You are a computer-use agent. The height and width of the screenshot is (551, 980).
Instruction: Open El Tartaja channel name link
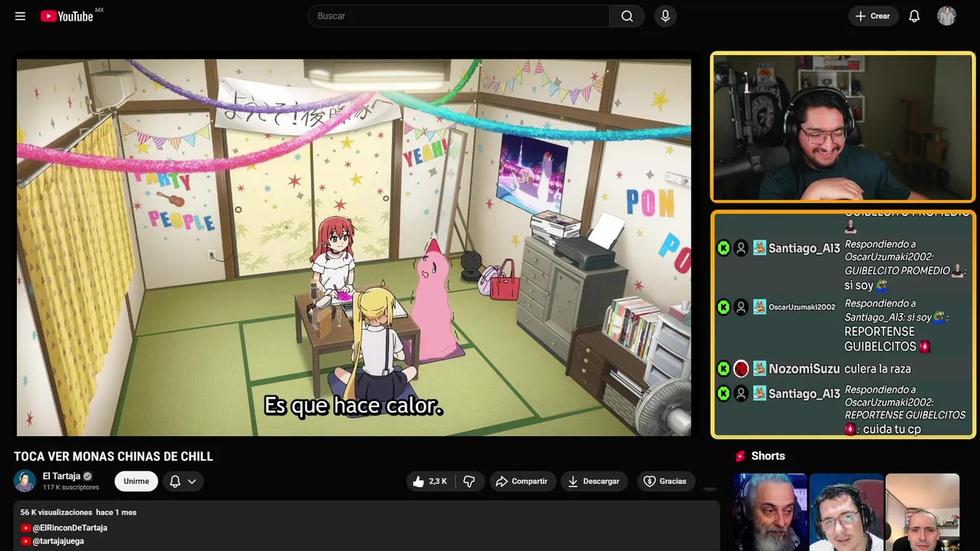(61, 476)
